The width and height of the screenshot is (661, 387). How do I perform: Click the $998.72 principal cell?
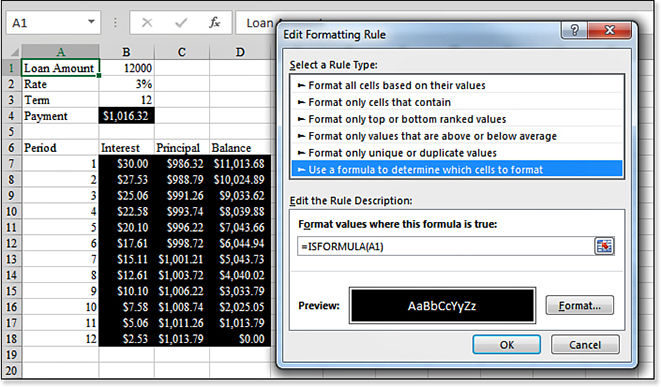182,243
